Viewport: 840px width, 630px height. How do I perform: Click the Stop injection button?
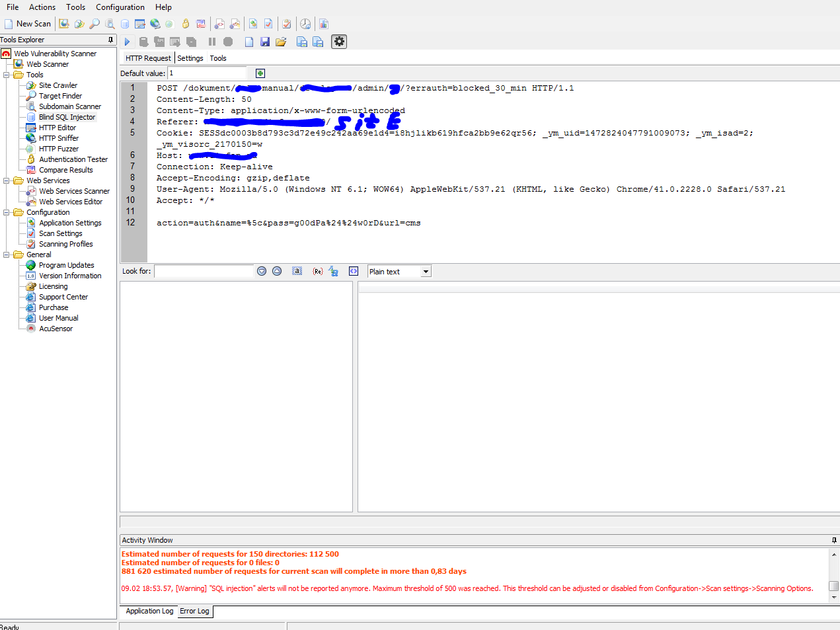tap(227, 42)
